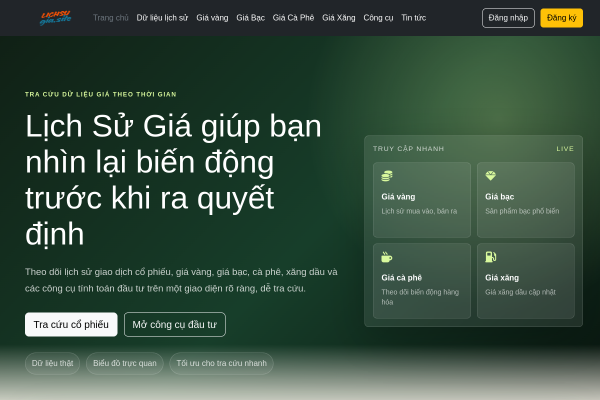Click Mở công cụ đầu tư button
Screen dimensions: 600x400
[x=175, y=325]
